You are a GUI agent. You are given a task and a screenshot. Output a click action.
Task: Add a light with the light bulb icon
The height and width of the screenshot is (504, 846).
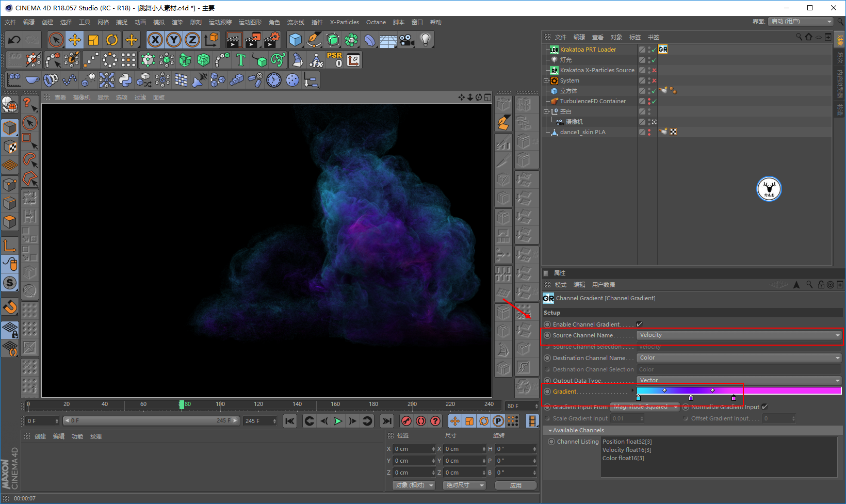point(426,40)
